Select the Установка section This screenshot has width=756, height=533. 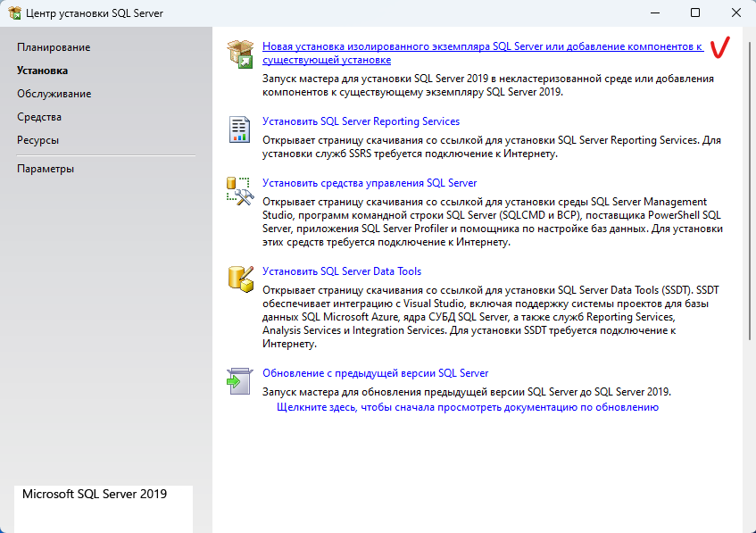click(43, 71)
